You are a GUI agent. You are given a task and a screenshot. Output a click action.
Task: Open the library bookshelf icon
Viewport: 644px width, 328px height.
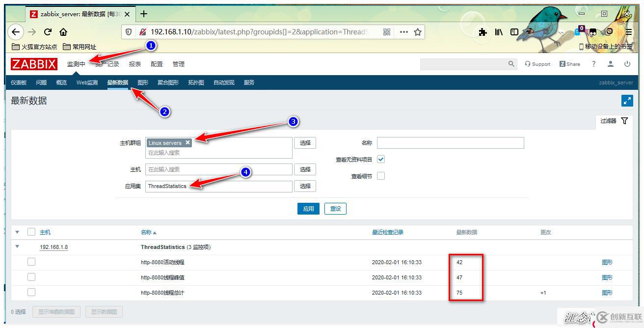pyautogui.click(x=499, y=32)
